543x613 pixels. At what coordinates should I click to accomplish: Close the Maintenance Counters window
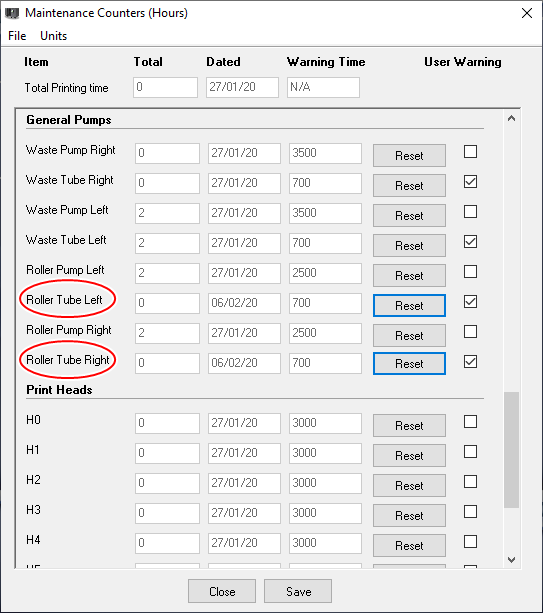(527, 13)
